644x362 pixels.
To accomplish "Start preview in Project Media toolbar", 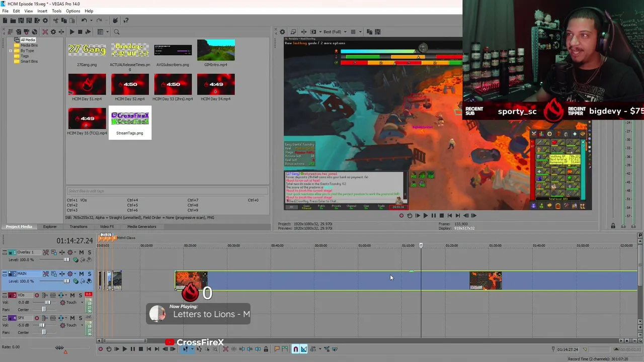I will [x=72, y=32].
